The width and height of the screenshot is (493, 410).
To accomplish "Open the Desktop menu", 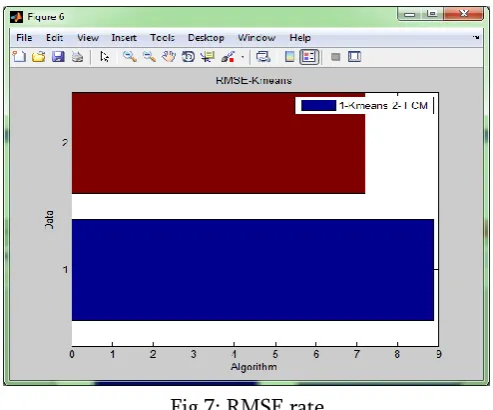I will pyautogui.click(x=206, y=38).
